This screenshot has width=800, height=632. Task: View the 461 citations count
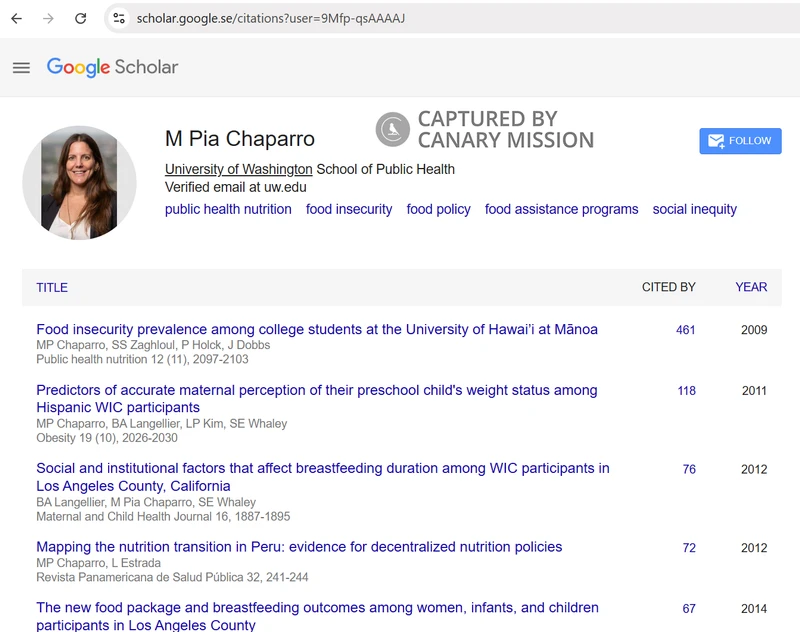685,330
